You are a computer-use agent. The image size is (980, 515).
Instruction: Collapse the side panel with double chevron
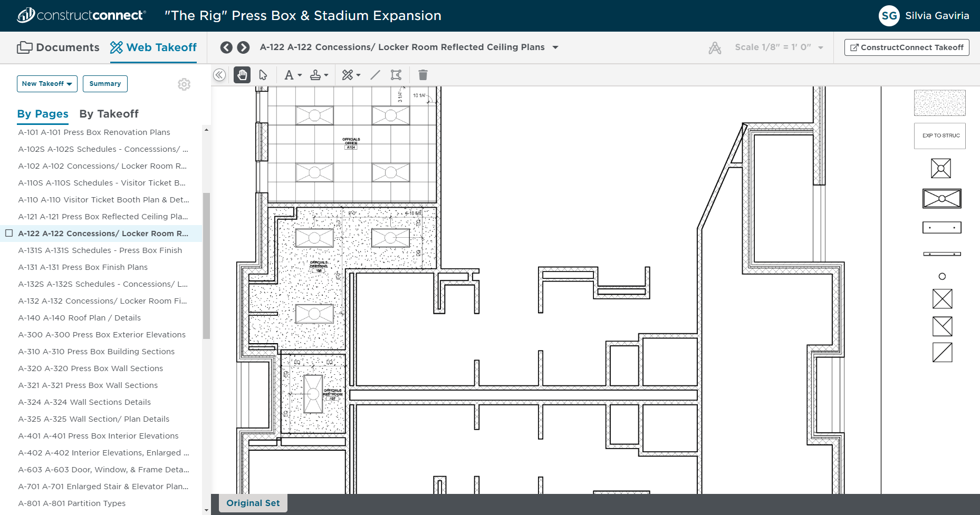pos(219,75)
